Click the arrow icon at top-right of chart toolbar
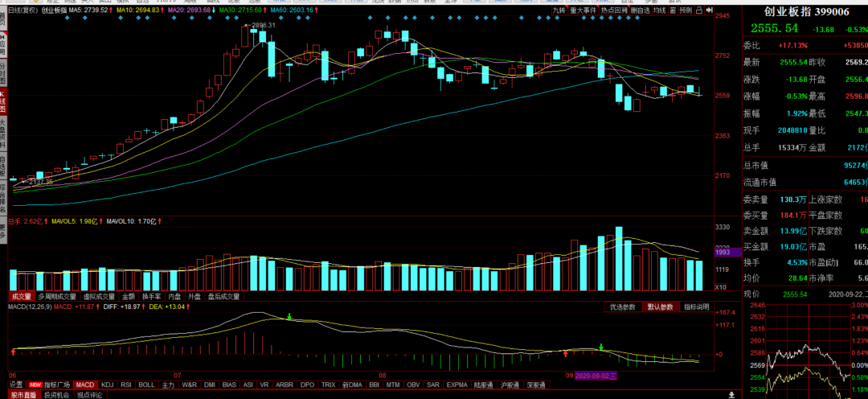Image resolution: width=868 pixels, height=399 pixels. [x=710, y=10]
